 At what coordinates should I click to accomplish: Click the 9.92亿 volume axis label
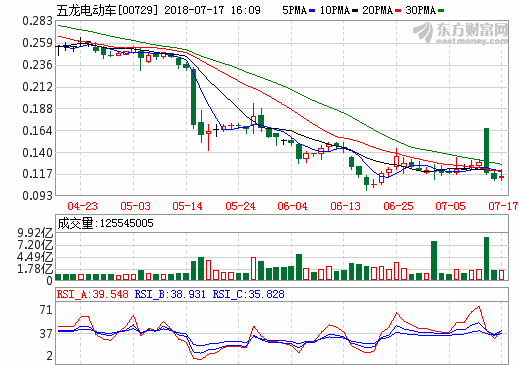coord(35,233)
